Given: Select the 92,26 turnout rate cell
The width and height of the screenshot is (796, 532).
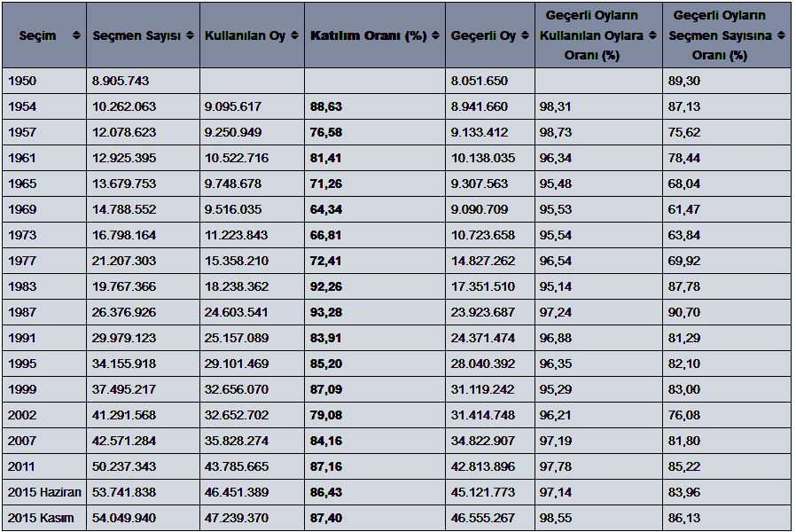Looking at the screenshot, I should [326, 287].
